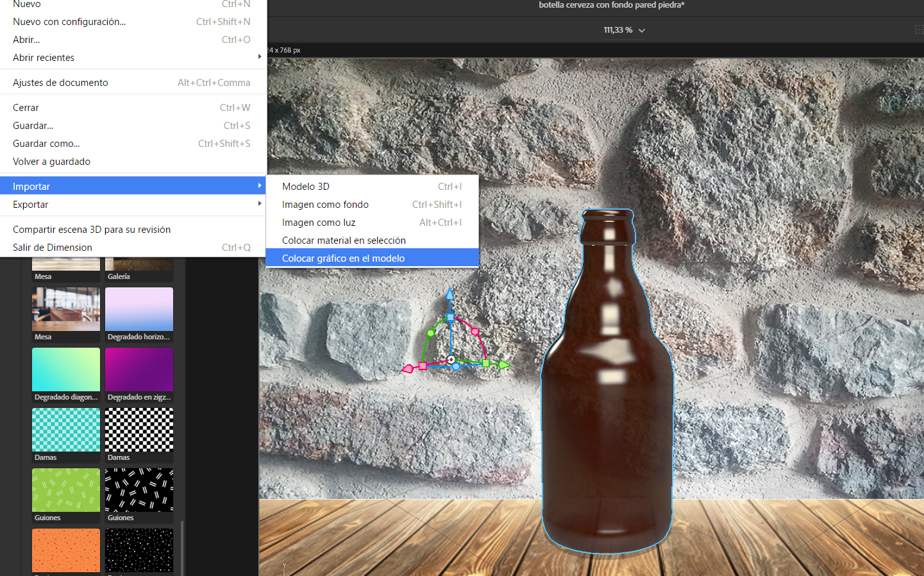This screenshot has width=924, height=576.
Task: Click the green circular rotation handle
Action: coord(431,333)
